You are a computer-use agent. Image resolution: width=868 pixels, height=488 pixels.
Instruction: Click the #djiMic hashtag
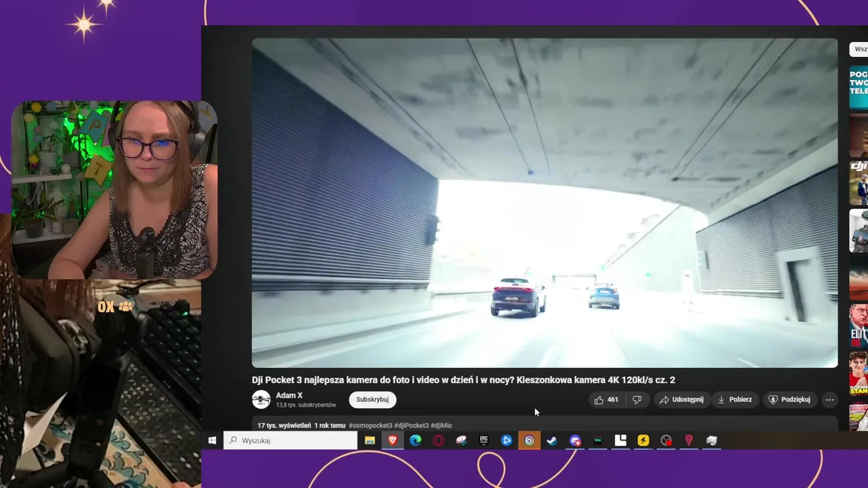click(441, 426)
